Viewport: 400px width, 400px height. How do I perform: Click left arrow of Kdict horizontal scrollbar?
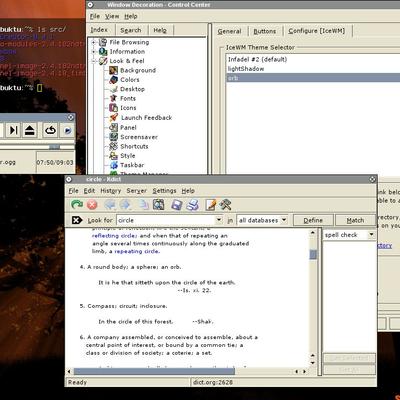coord(69,371)
